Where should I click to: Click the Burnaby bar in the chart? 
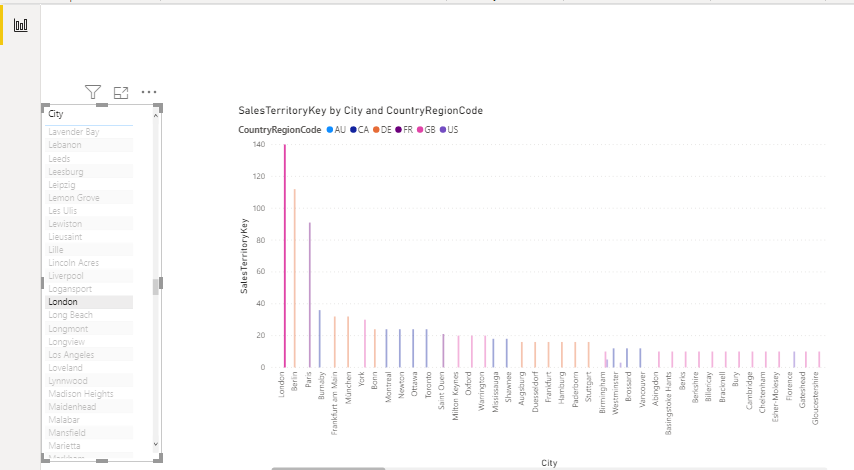coord(320,339)
